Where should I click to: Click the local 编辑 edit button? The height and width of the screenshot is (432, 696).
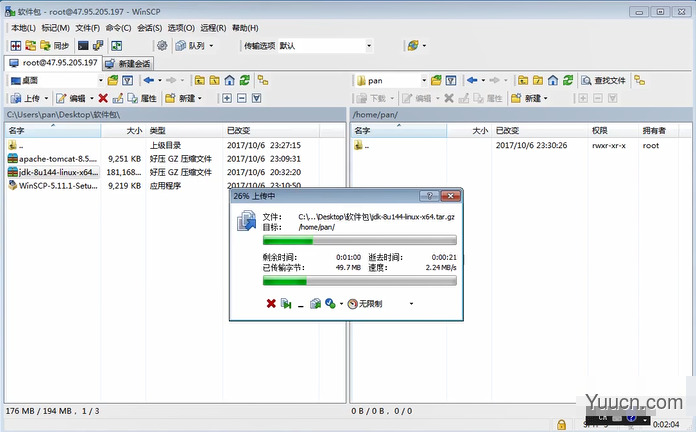[71, 98]
